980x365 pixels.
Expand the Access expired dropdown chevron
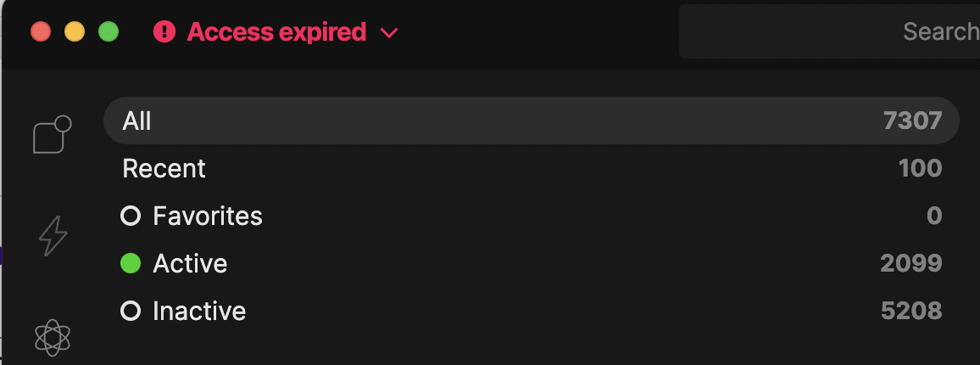click(x=389, y=33)
